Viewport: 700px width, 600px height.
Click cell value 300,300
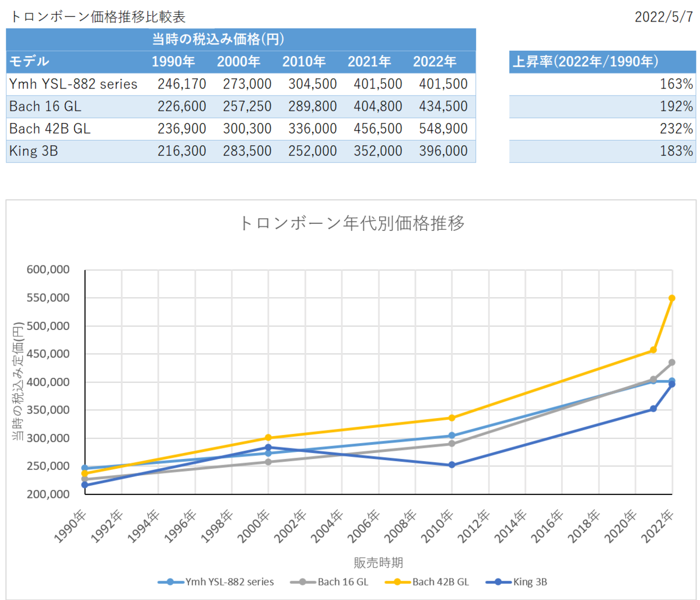pos(247,128)
